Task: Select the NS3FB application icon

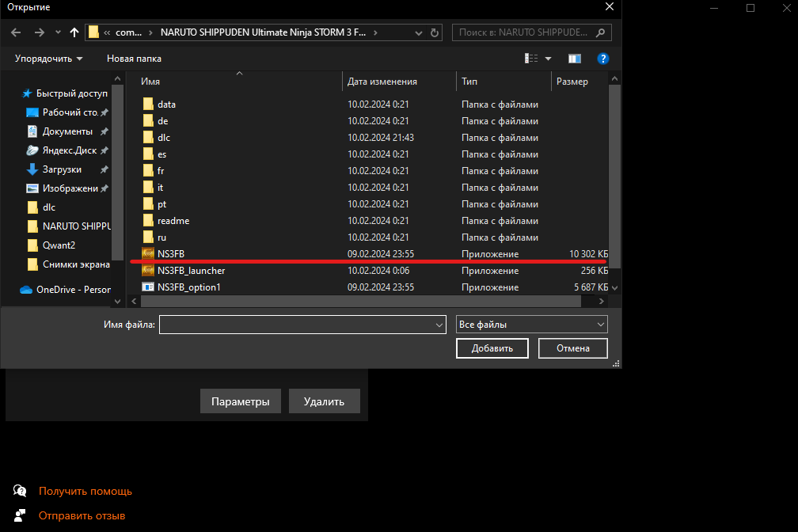Action: [x=148, y=253]
